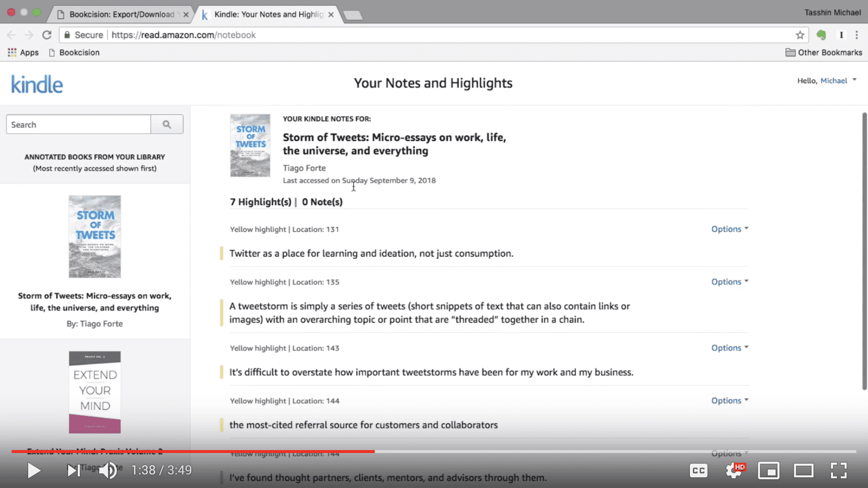Enter fullscreen video mode
868x488 pixels.
tap(838, 471)
